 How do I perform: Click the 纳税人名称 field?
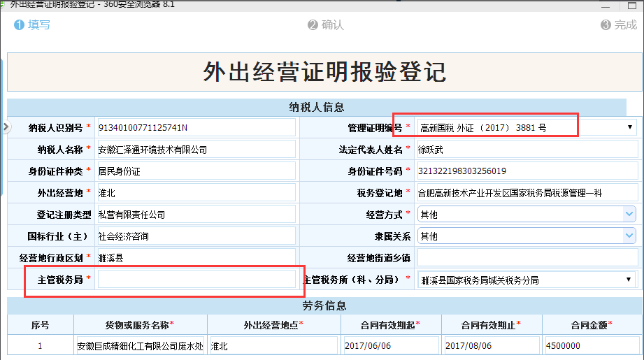(x=196, y=150)
